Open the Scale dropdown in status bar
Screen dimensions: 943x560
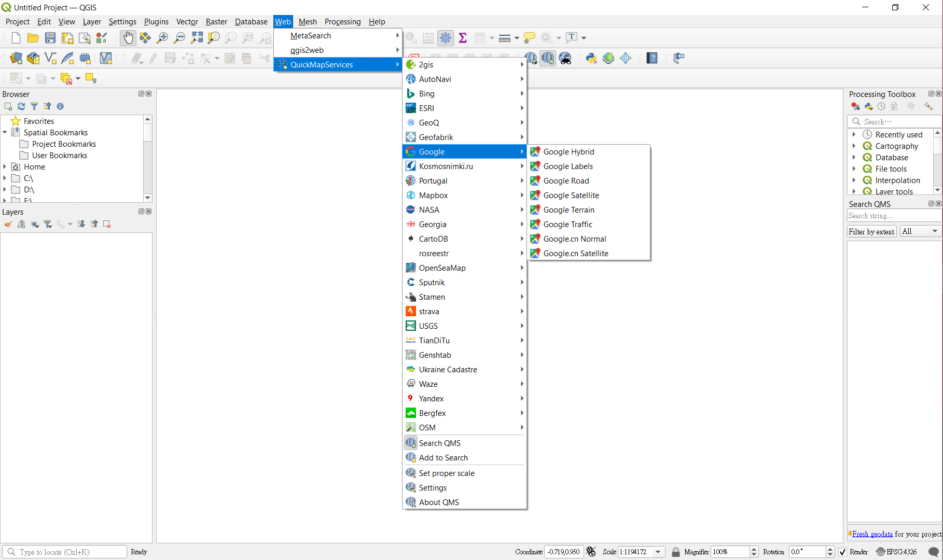[658, 552]
